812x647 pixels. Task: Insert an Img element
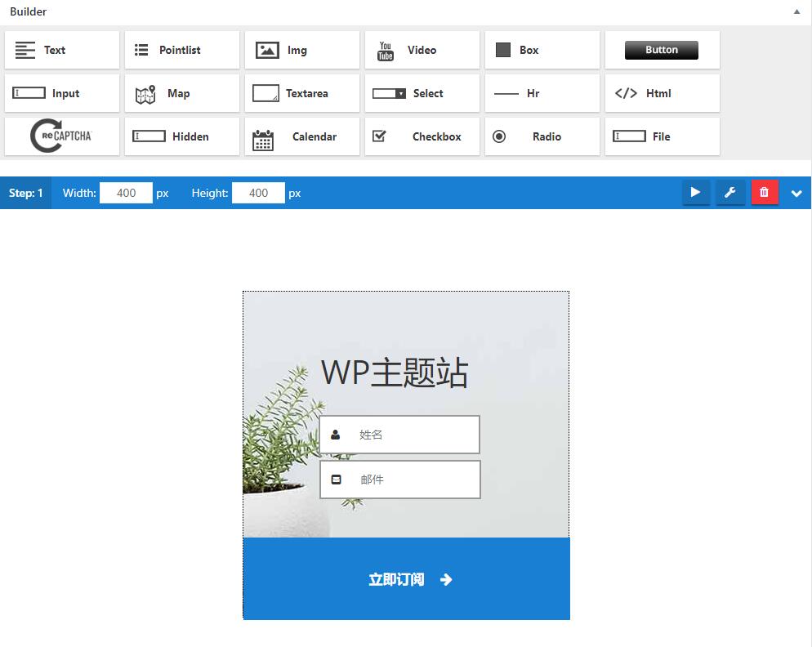[x=301, y=49]
